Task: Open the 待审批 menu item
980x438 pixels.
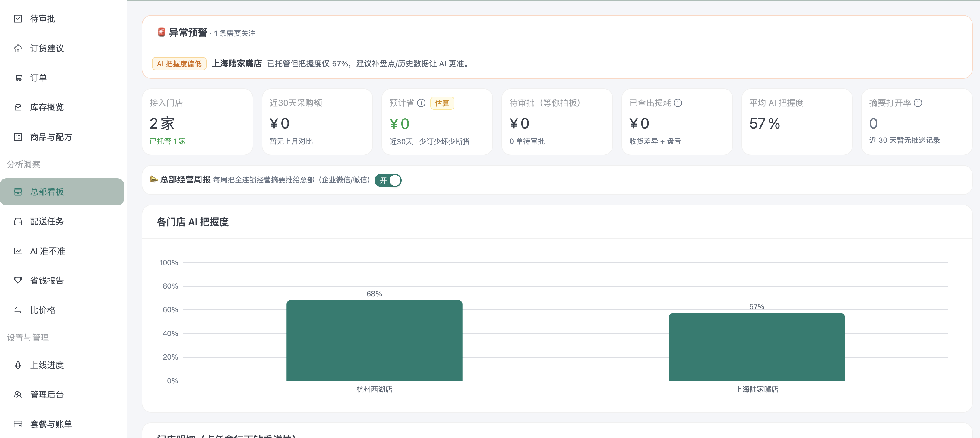Action: (62, 19)
